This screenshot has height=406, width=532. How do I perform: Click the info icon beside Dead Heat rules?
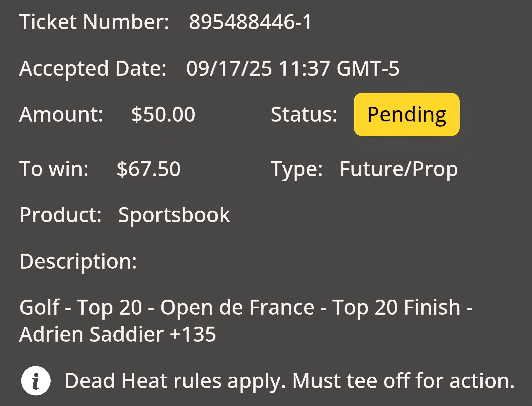tap(36, 381)
